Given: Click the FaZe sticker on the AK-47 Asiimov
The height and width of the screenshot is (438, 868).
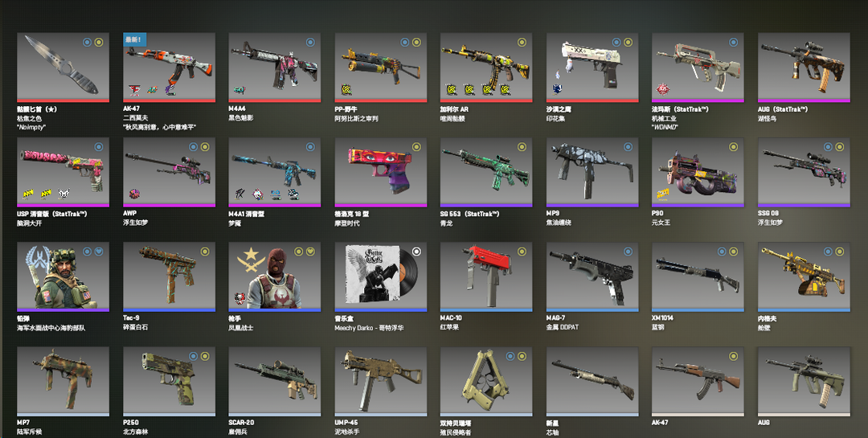Looking at the screenshot, I should (x=134, y=89).
